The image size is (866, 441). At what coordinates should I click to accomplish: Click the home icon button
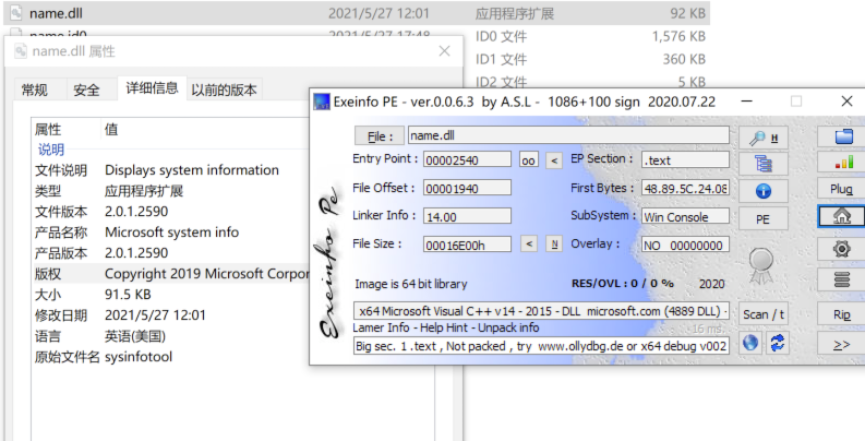(842, 216)
